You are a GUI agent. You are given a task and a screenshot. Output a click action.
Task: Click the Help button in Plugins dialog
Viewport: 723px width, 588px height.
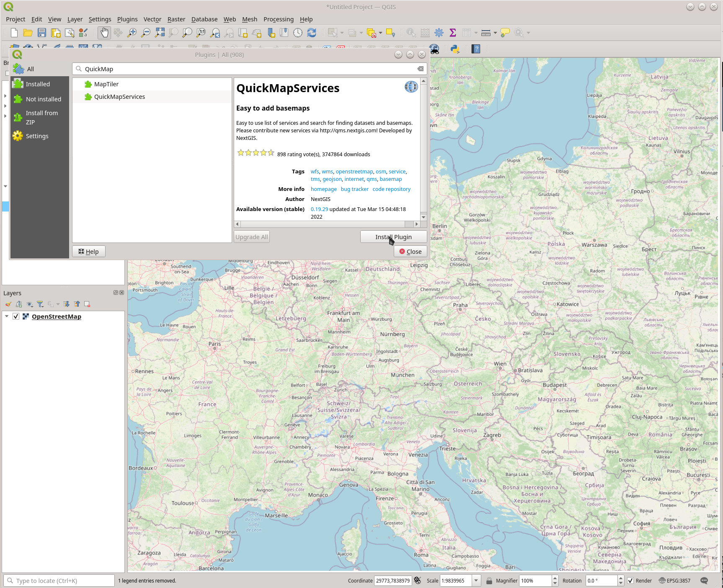point(88,252)
